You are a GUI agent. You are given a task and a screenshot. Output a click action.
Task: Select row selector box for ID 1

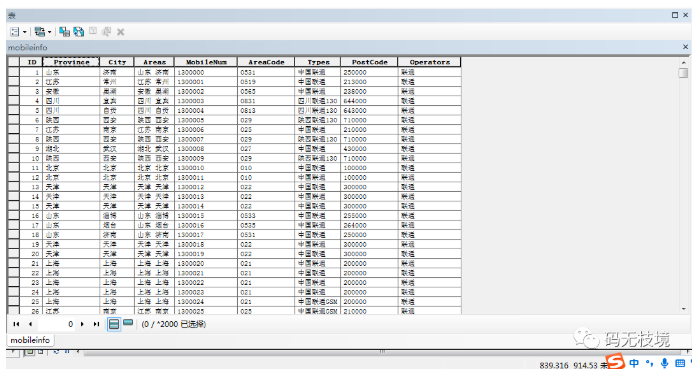(x=14, y=72)
